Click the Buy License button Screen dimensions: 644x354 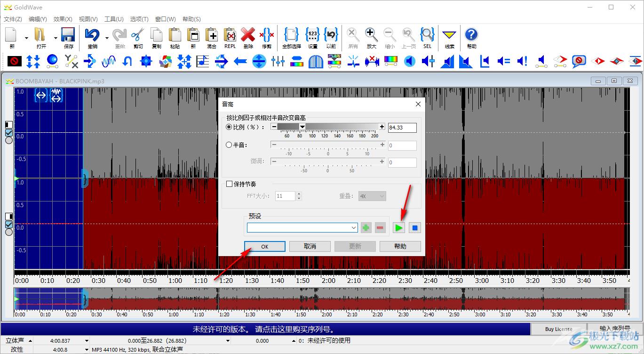558,329
